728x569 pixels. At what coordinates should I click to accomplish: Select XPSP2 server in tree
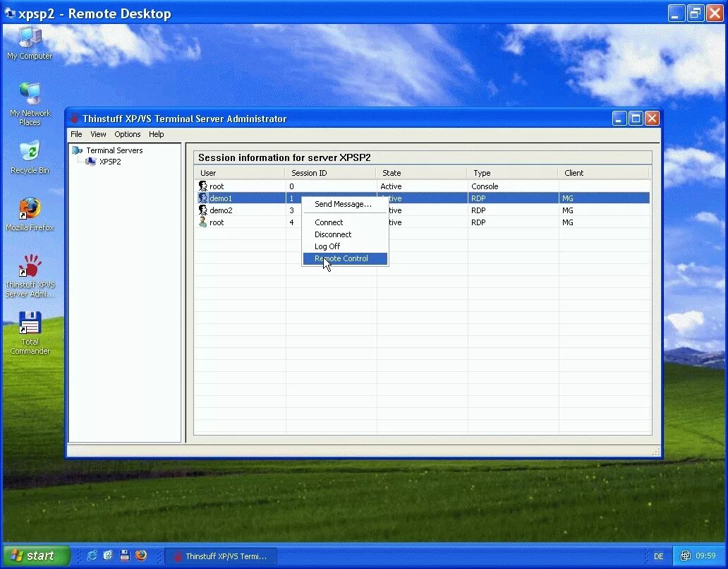click(x=110, y=161)
